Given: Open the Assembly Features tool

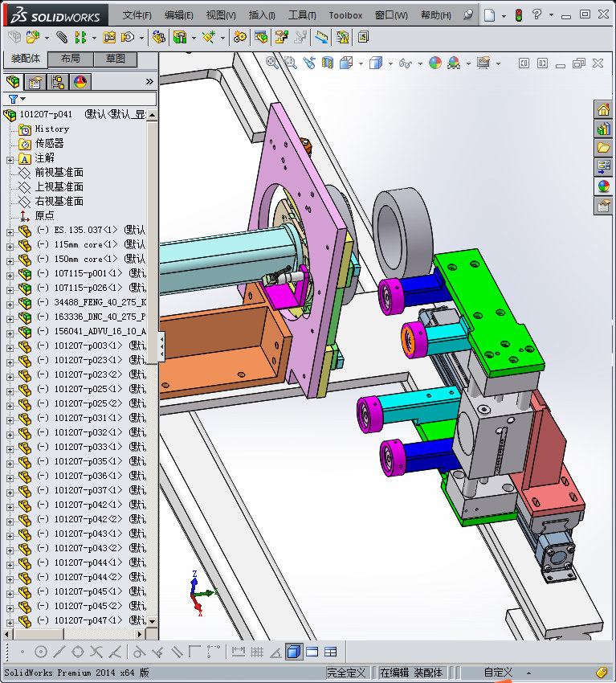Looking at the screenshot, I should coord(180,38).
